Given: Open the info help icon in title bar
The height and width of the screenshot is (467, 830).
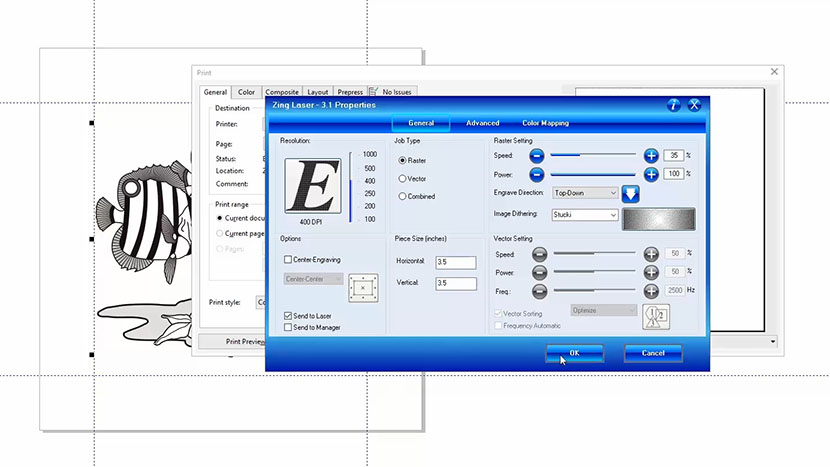Looking at the screenshot, I should tap(673, 105).
